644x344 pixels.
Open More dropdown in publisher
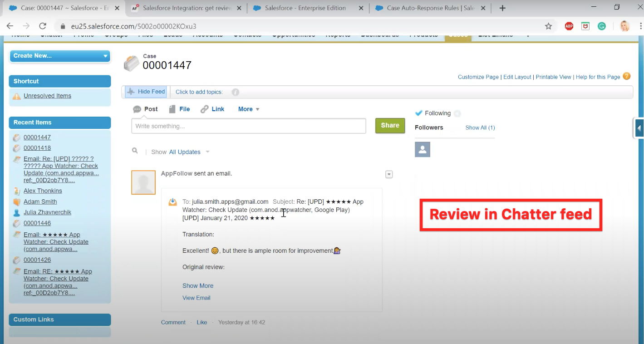[x=249, y=109]
